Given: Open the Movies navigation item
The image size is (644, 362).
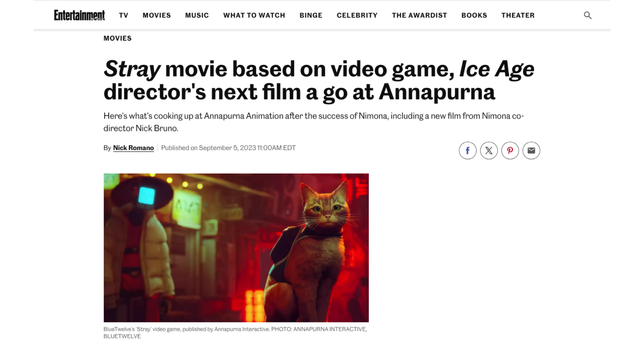Looking at the screenshot, I should [x=157, y=15].
